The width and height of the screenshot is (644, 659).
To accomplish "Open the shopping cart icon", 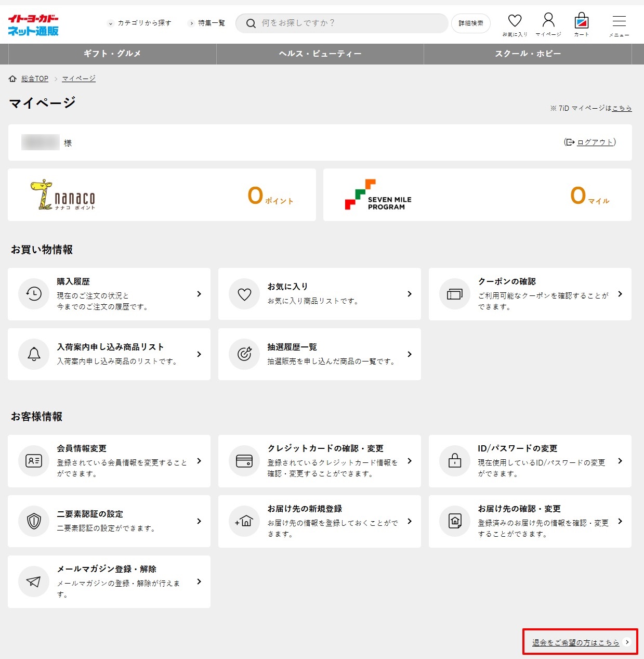I will pos(581,21).
